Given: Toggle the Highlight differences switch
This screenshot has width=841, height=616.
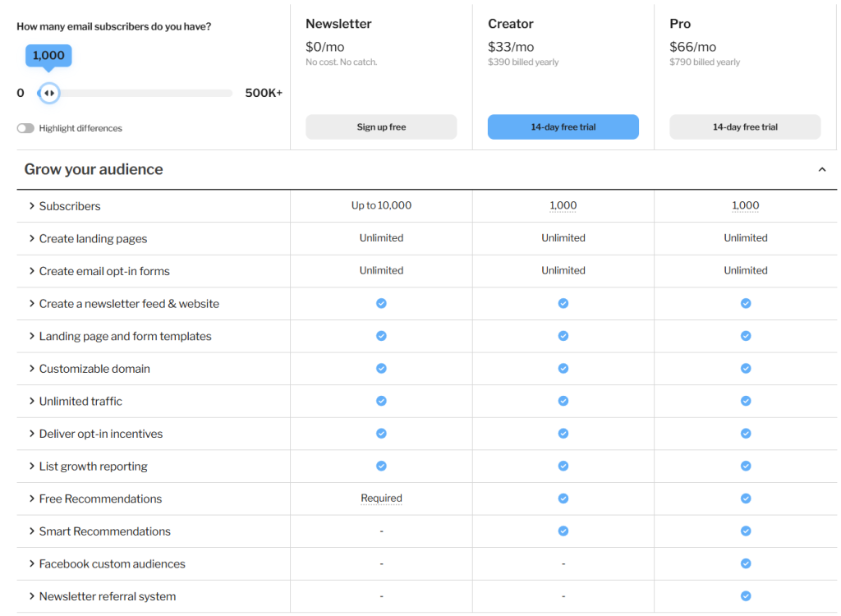Looking at the screenshot, I should pyautogui.click(x=25, y=128).
